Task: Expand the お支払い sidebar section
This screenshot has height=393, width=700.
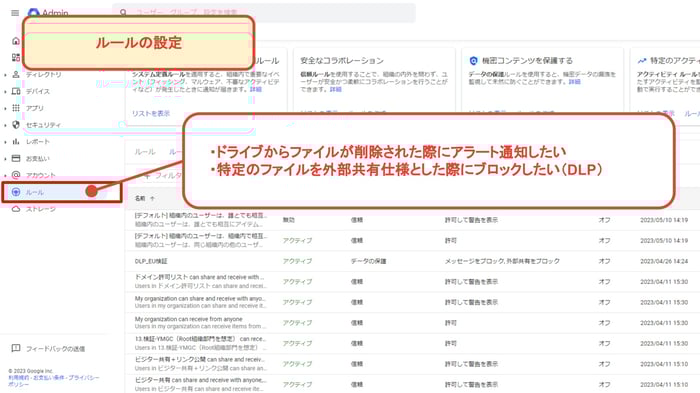Action: 5,159
